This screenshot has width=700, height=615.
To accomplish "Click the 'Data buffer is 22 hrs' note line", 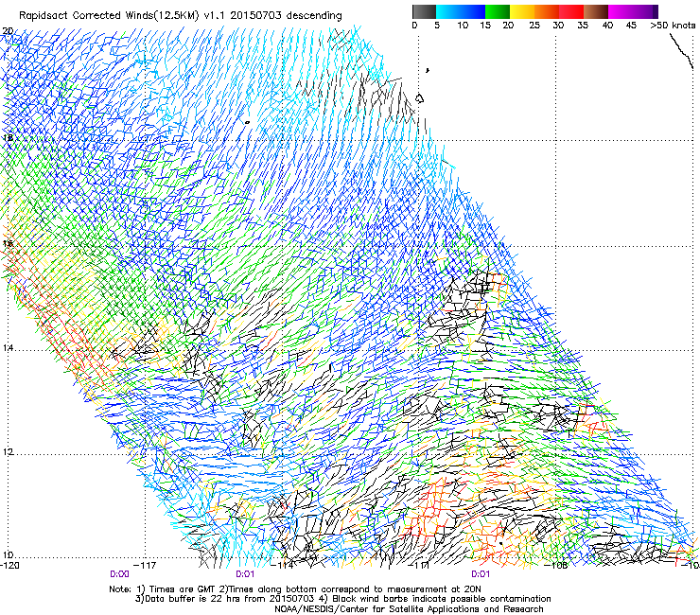I will pos(342,599).
